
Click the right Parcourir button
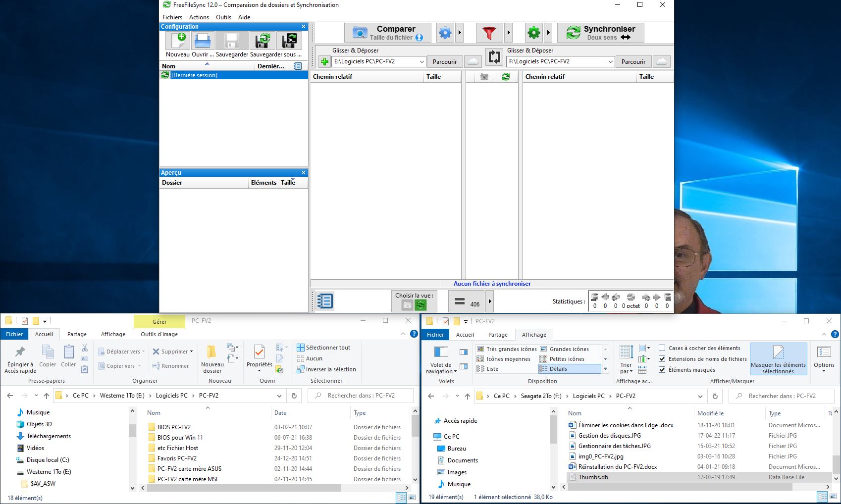tap(633, 62)
